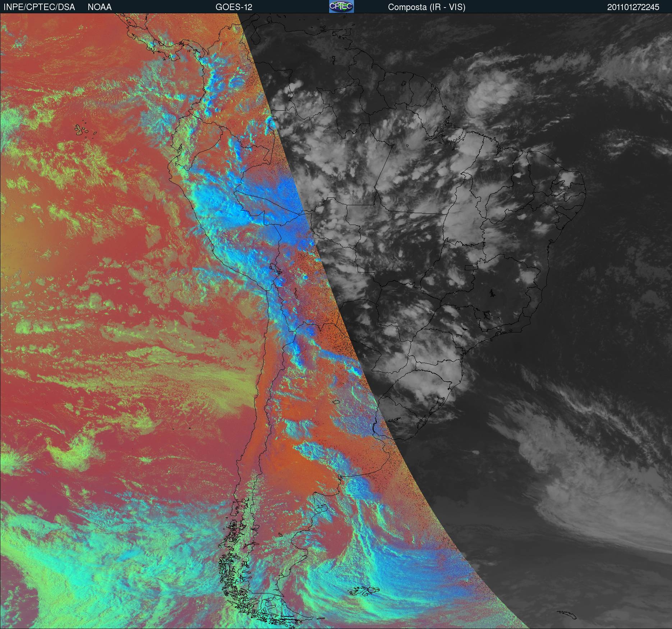
Task: Click the NOAA text in the header
Action: [100, 7]
